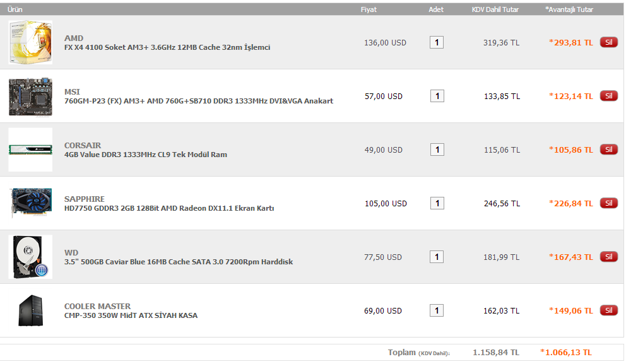
Task: Open the WD hard disk product image
Action: pyautogui.click(x=30, y=257)
